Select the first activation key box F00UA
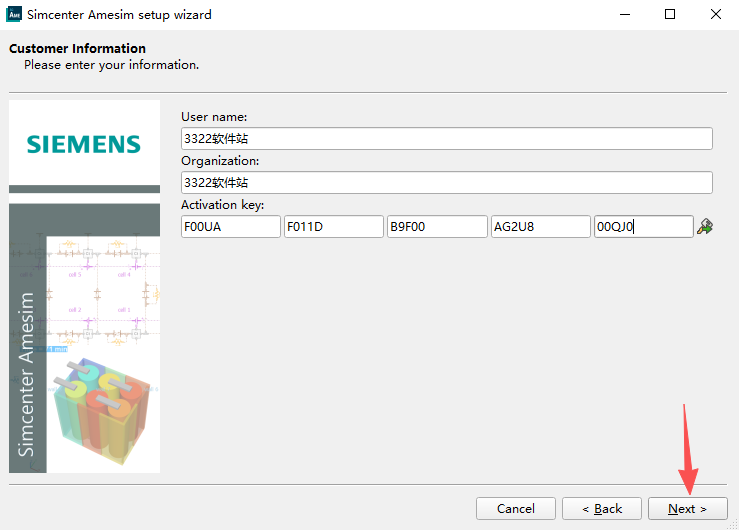 (x=231, y=227)
